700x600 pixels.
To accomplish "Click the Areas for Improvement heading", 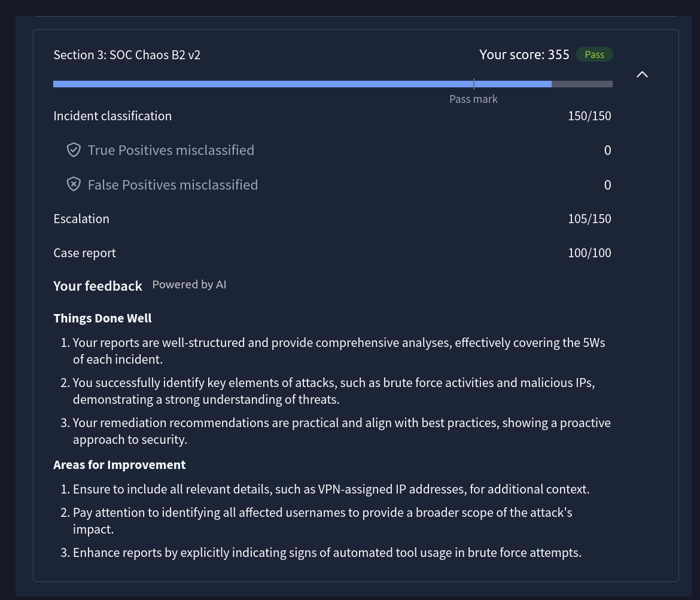I will click(x=119, y=465).
